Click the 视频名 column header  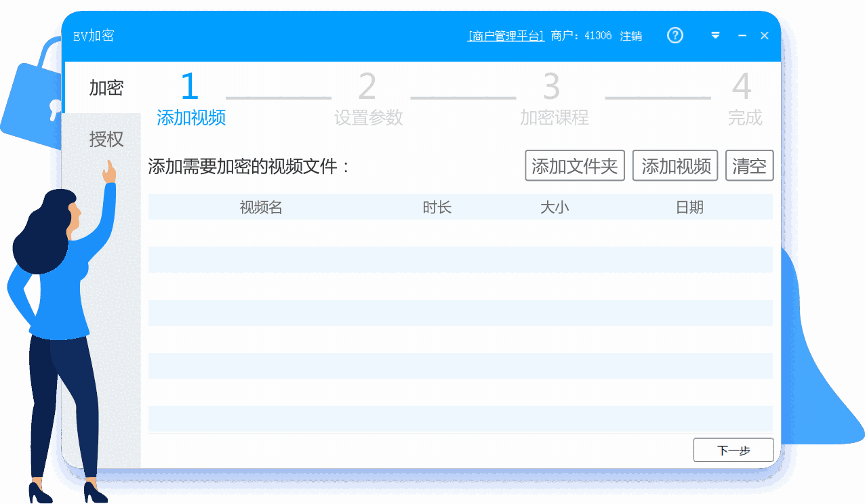tap(261, 207)
